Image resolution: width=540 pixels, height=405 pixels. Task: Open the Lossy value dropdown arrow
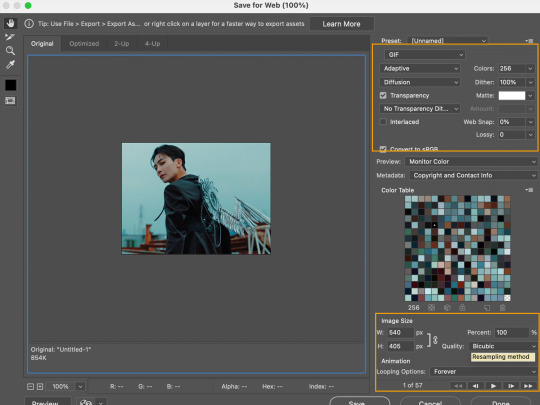[x=530, y=135]
